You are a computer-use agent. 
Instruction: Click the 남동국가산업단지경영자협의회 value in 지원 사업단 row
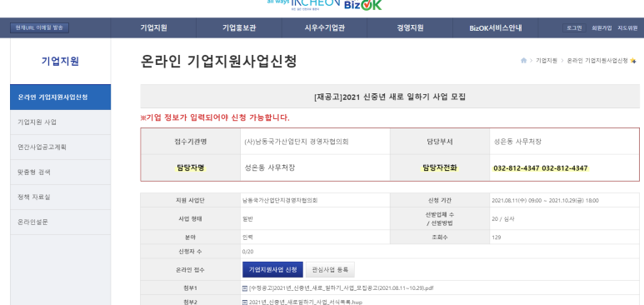[x=280, y=201]
